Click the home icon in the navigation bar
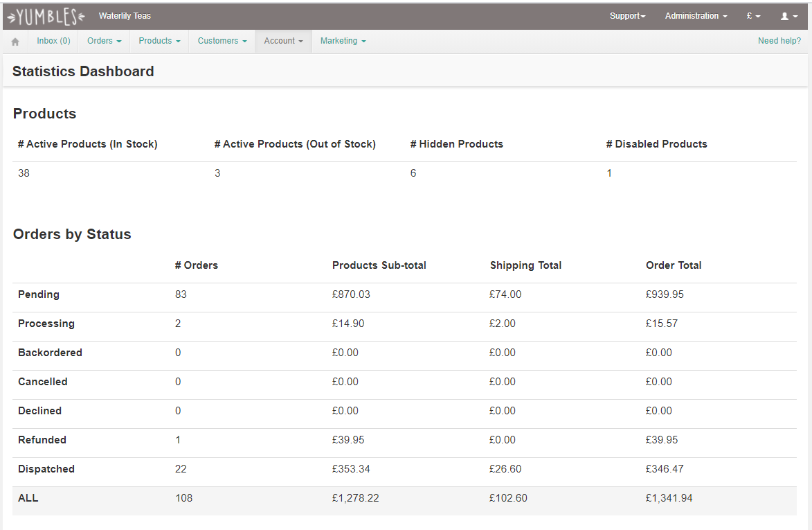This screenshot has width=812, height=530. point(14,41)
